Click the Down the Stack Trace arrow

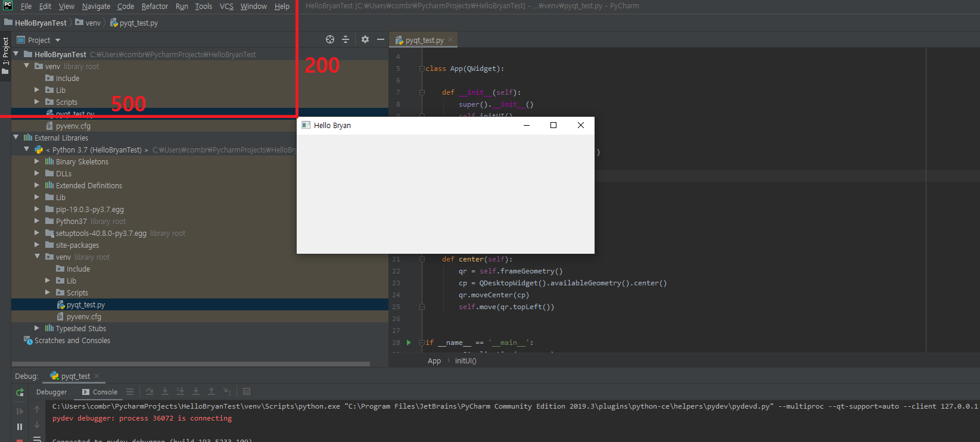pyautogui.click(x=37, y=425)
